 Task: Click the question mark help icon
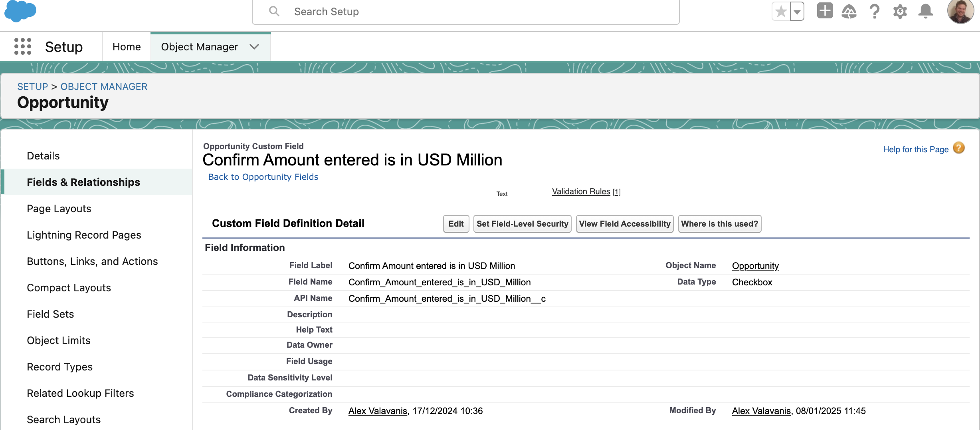(874, 12)
